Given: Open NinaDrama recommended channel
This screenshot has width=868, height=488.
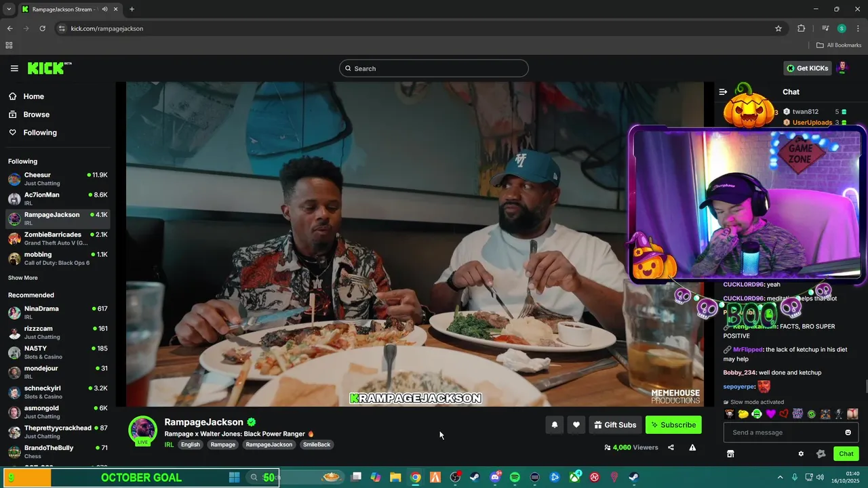Looking at the screenshot, I should click(x=58, y=312).
